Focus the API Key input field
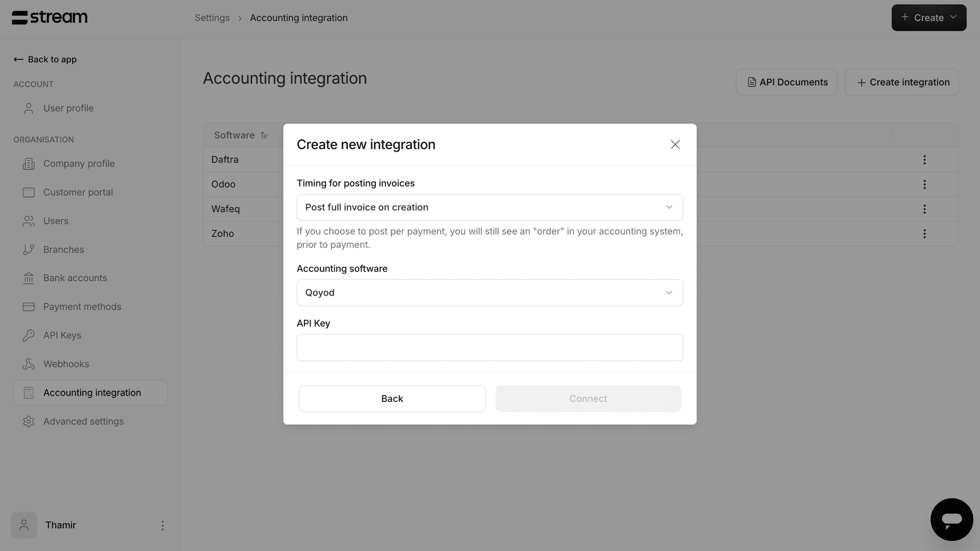 489,347
